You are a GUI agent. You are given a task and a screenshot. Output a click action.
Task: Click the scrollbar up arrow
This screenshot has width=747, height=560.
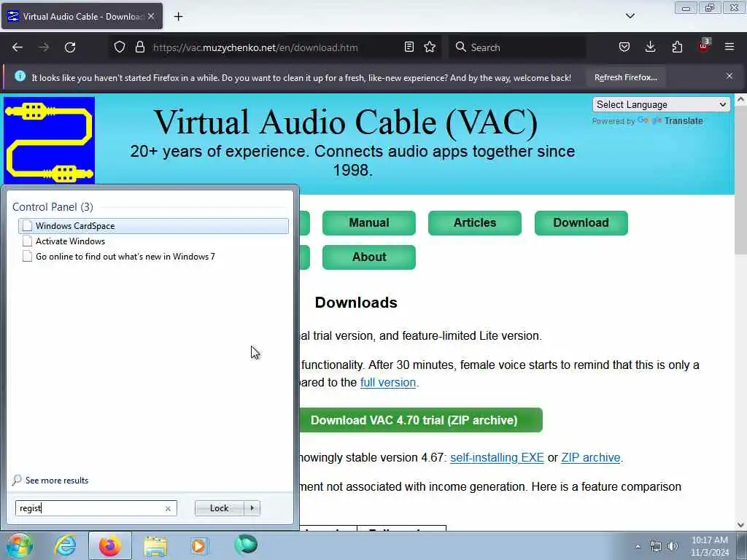coord(740,100)
